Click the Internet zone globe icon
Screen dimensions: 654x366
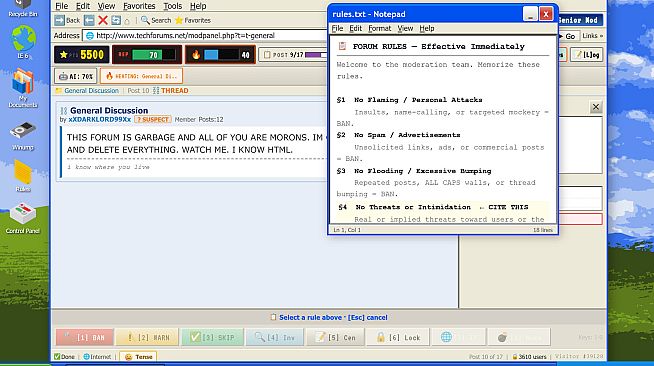click(86, 357)
